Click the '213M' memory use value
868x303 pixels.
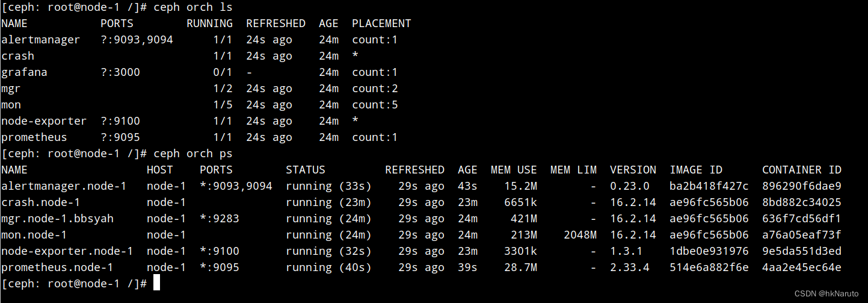point(524,235)
